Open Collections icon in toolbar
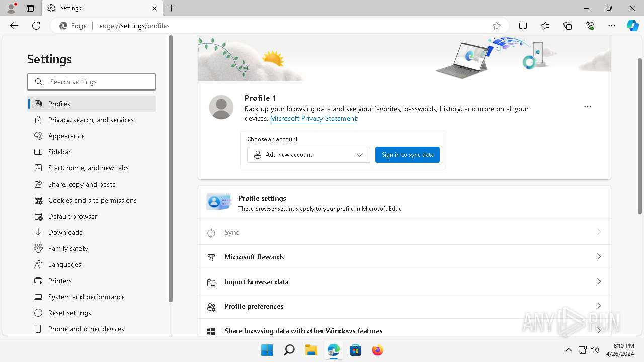The height and width of the screenshot is (362, 644). click(568, 26)
